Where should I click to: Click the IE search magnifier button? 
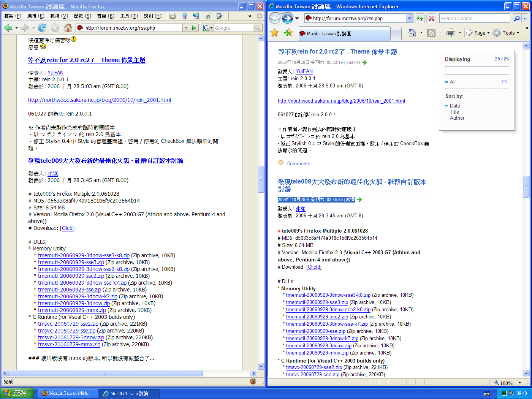[516, 18]
